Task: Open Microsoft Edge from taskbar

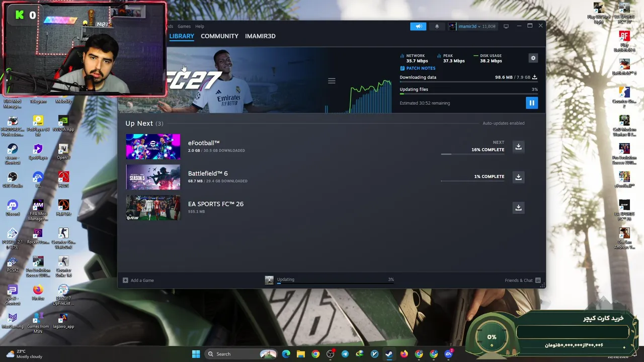Action: tap(286, 354)
